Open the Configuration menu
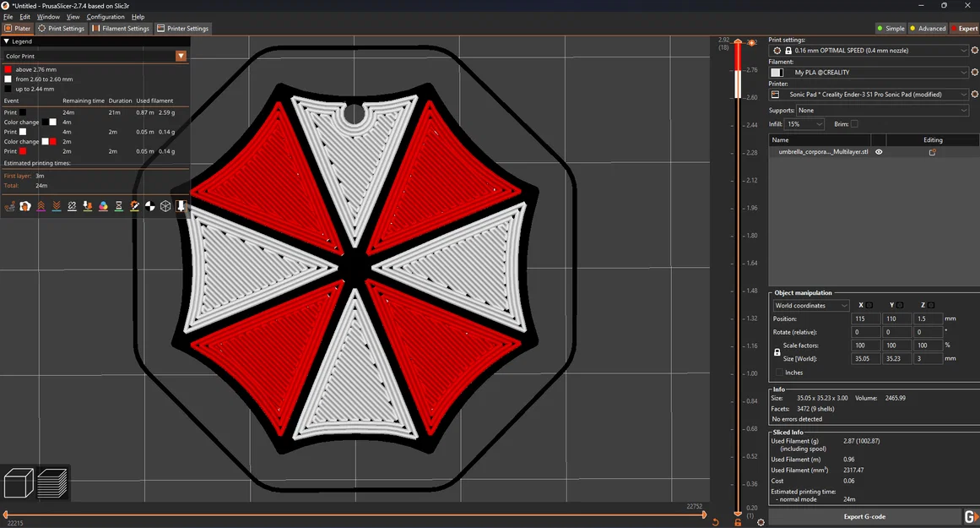Image resolution: width=980 pixels, height=528 pixels. coord(106,16)
